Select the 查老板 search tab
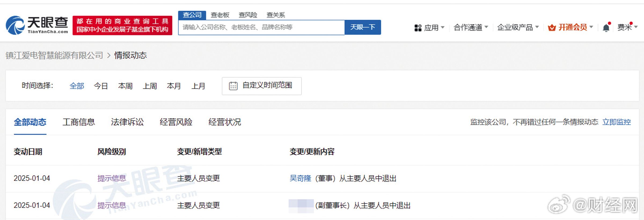 click(220, 15)
